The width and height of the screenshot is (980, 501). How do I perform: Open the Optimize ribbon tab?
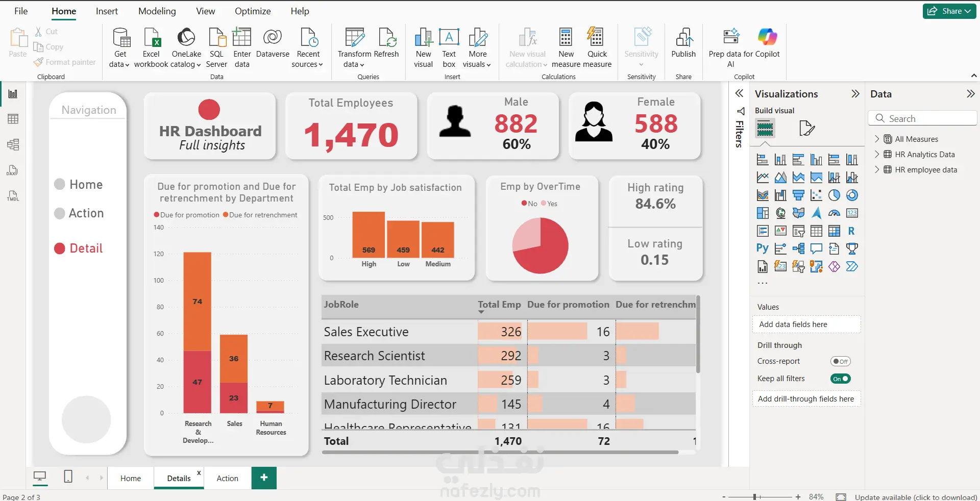click(253, 11)
